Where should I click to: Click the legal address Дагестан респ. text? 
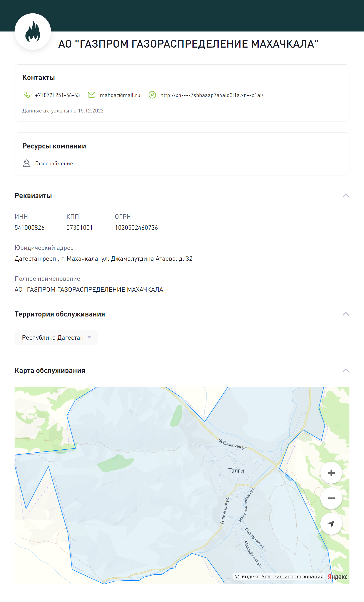pyautogui.click(x=104, y=259)
